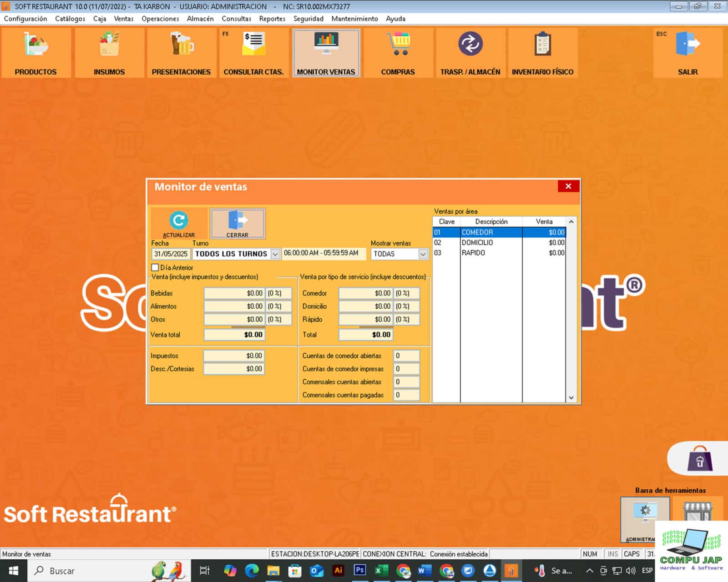Toggle the Día Anterior checkbox

[x=155, y=267]
